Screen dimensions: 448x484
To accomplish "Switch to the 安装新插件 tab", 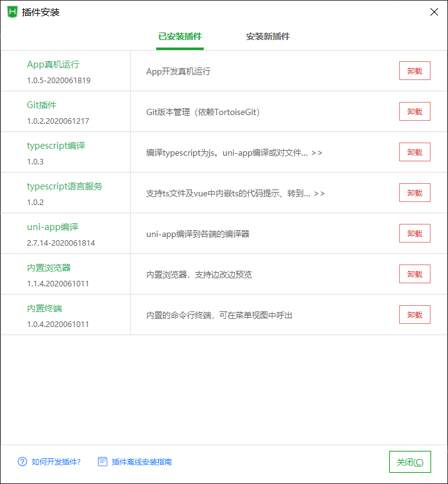I will coord(267,36).
